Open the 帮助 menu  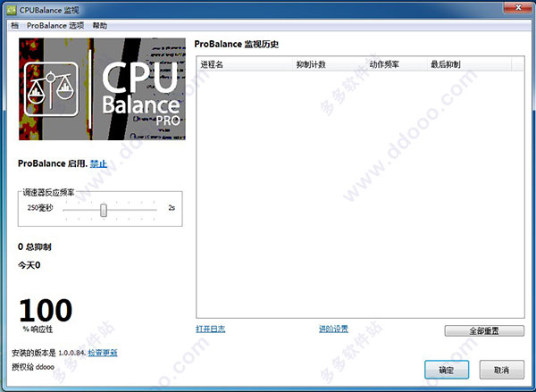point(100,26)
